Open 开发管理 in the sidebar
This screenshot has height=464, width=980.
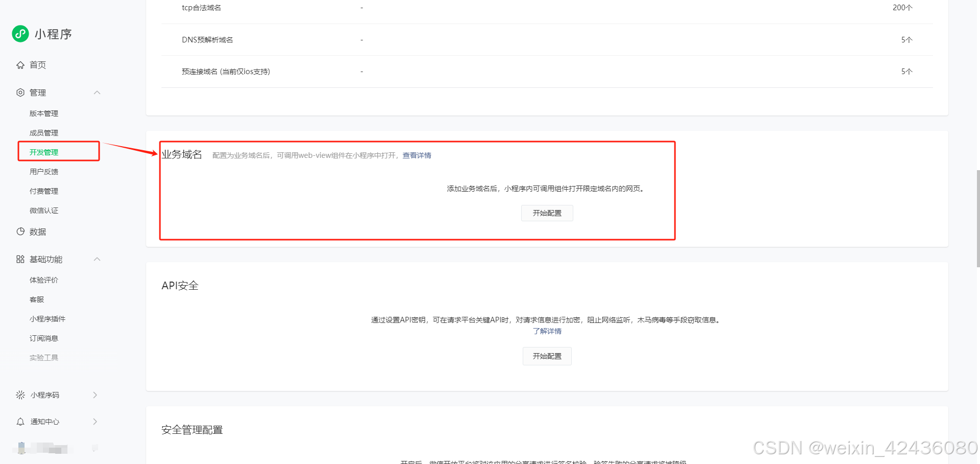pyautogui.click(x=44, y=152)
